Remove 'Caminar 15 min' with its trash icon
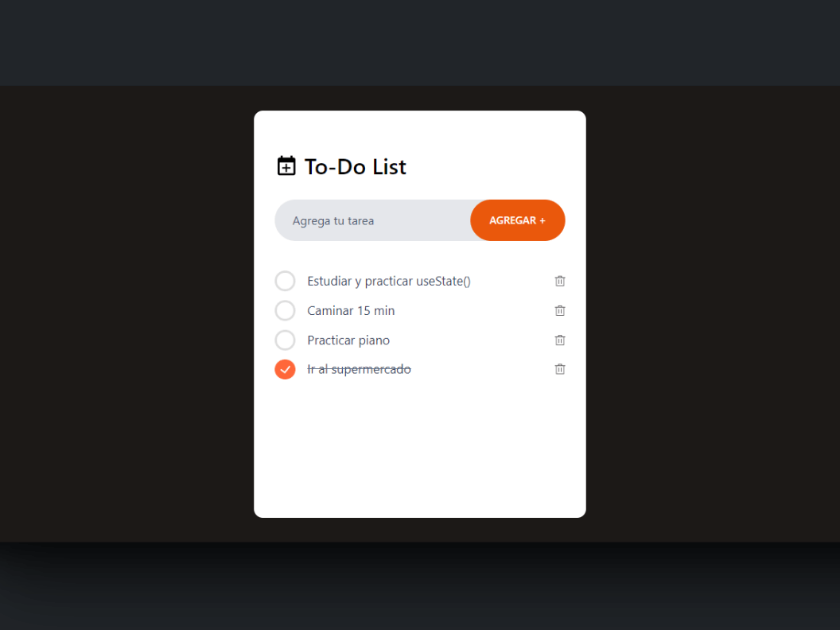Screen dimensions: 840x630 [x=560, y=310]
